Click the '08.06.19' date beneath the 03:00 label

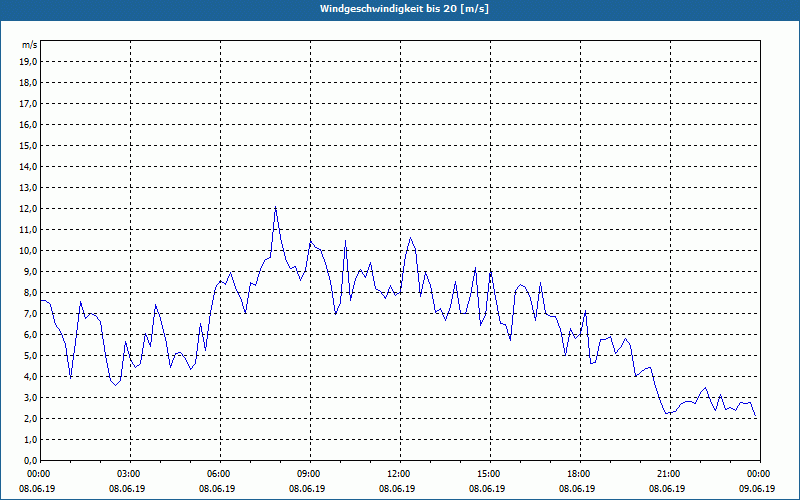[x=127, y=489]
